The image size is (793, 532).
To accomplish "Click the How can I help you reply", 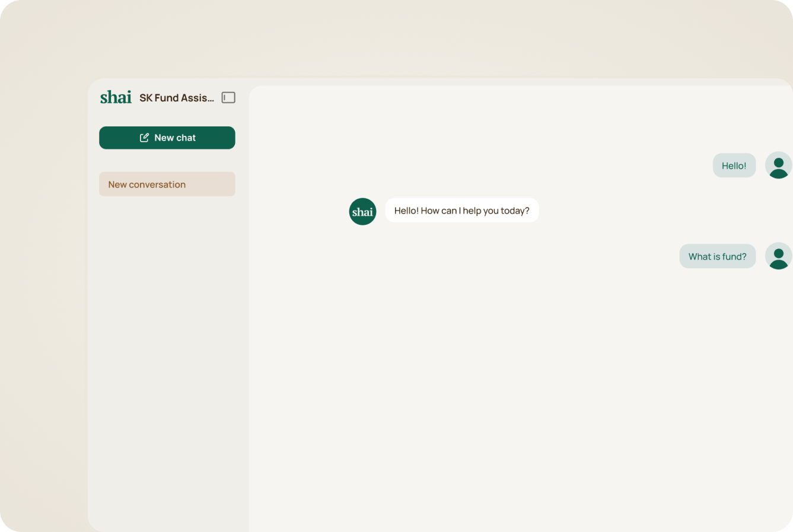I will click(462, 211).
